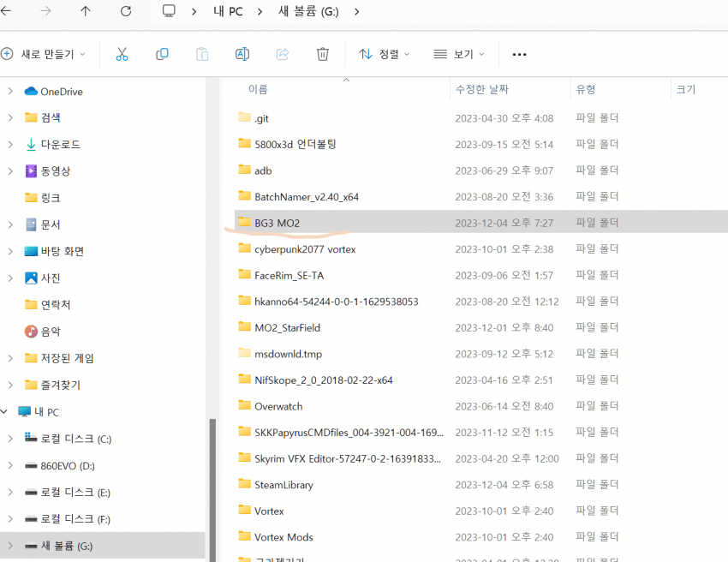Refresh the folder view
The height and width of the screenshot is (562, 728).
(x=126, y=11)
